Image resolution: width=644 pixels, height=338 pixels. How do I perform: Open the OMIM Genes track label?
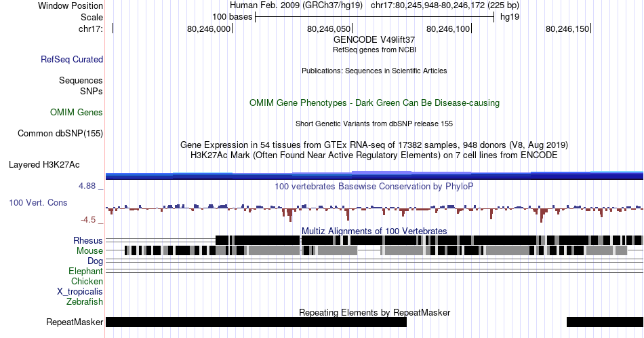coord(77,112)
